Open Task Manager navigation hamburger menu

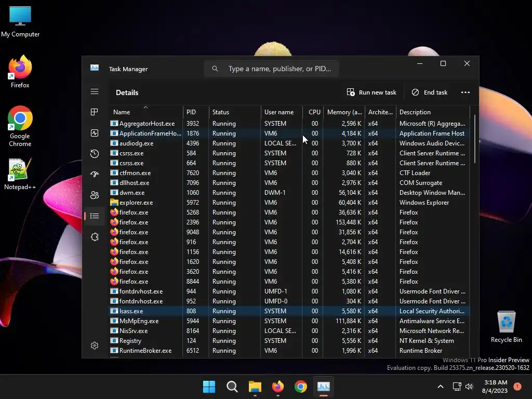[95, 91]
